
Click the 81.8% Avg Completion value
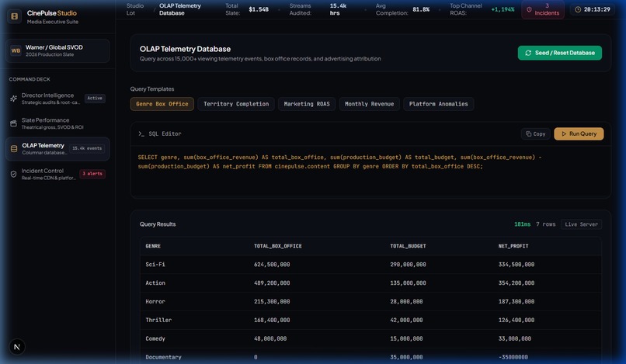421,9
